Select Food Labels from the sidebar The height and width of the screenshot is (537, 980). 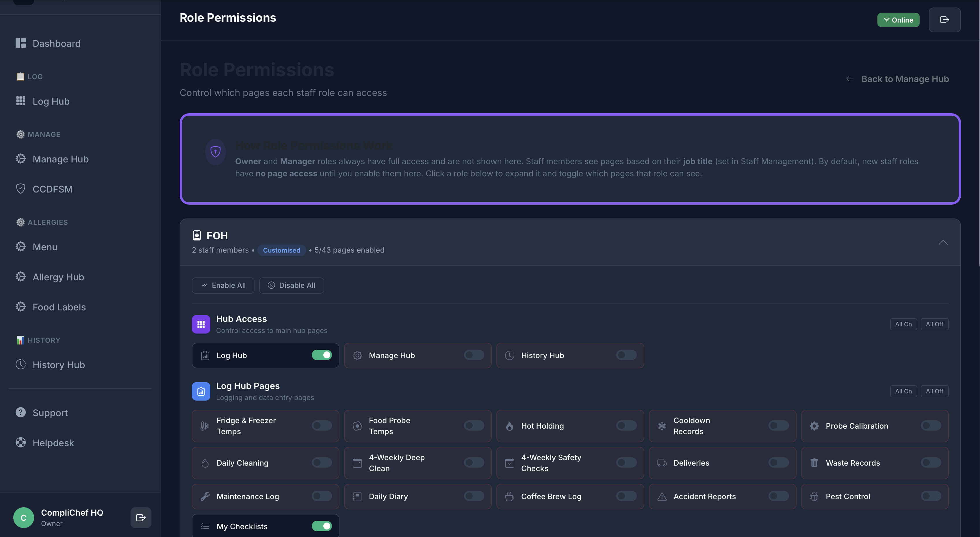[x=59, y=307]
